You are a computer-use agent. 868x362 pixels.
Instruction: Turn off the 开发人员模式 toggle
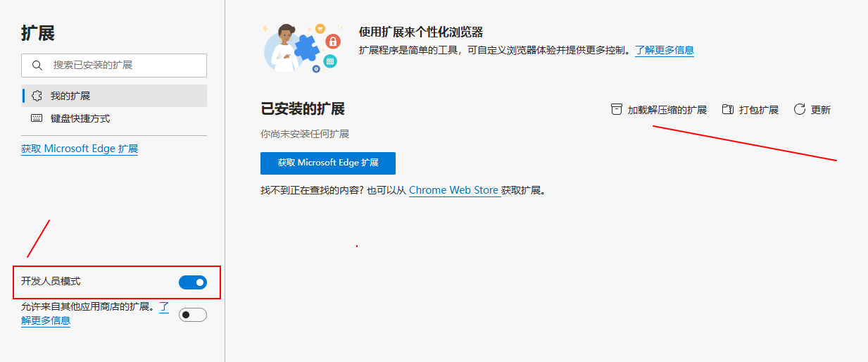click(193, 282)
